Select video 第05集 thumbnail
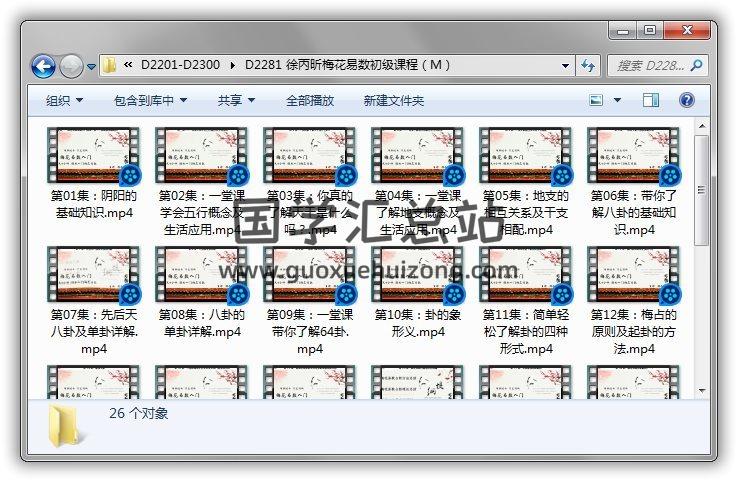The width and height of the screenshot is (738, 482). point(526,156)
